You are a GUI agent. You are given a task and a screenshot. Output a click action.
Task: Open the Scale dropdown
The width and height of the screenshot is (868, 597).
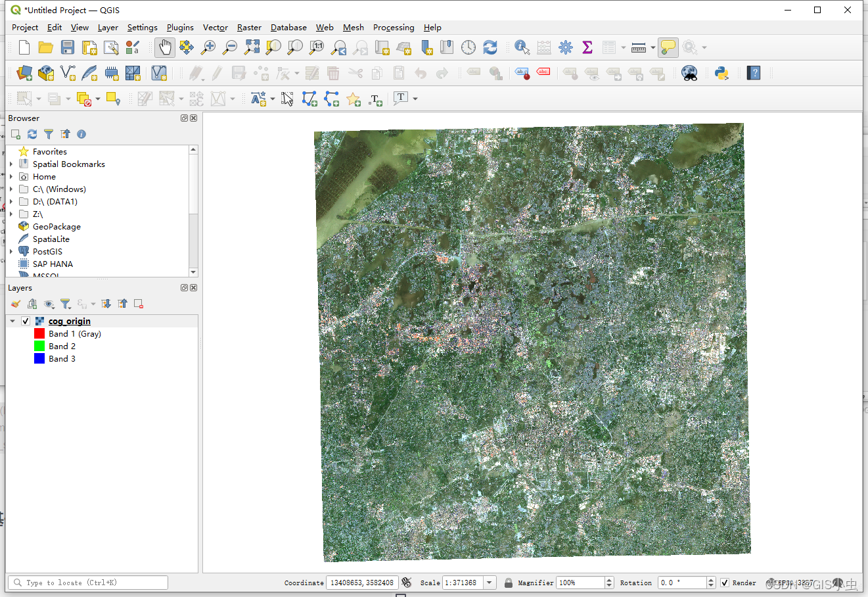pos(490,583)
